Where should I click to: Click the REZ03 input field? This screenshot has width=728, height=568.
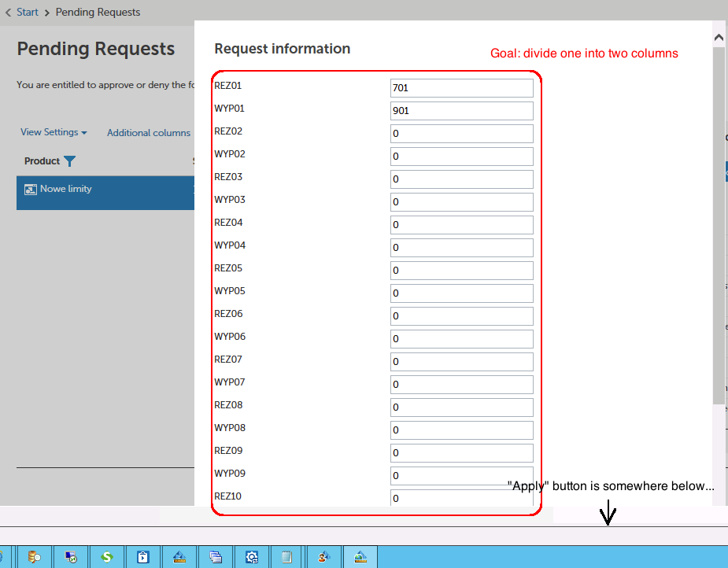[x=461, y=179]
